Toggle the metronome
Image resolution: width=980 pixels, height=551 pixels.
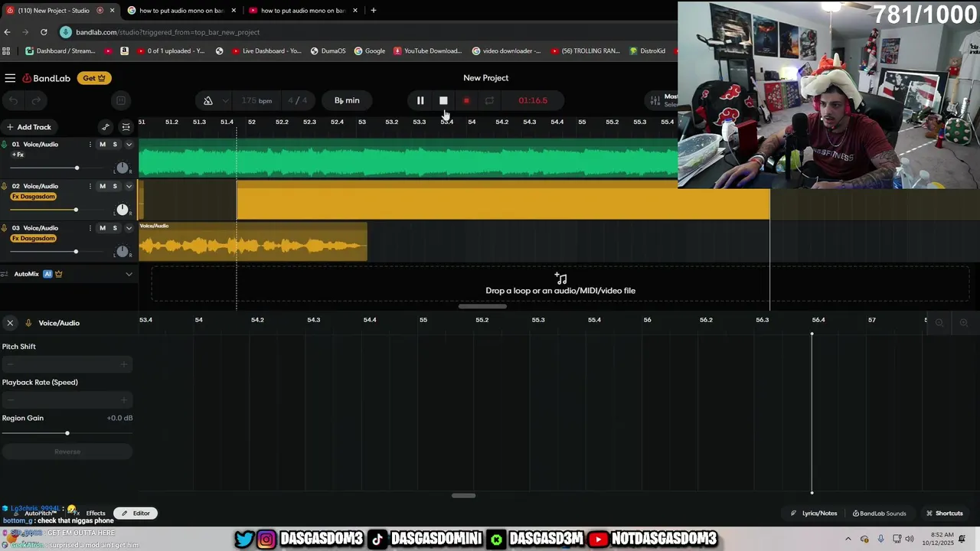208,100
